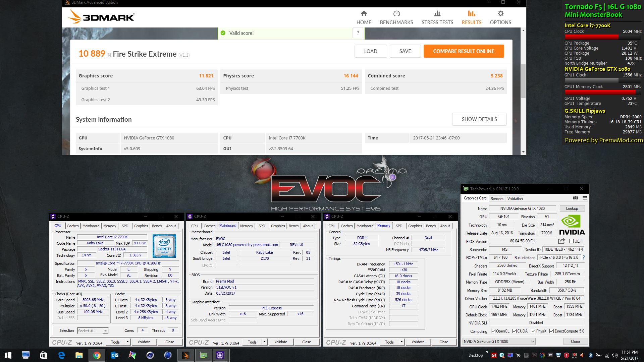Go to the 3DMark Options gear

[x=500, y=14]
